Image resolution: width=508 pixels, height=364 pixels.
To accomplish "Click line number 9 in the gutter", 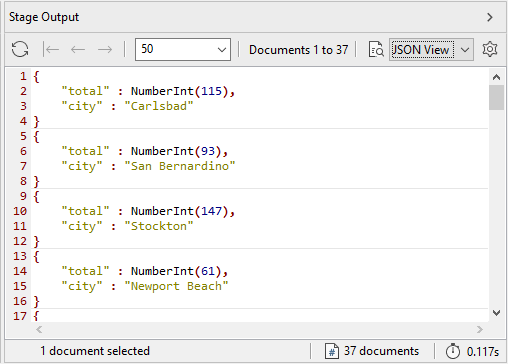I will point(23,196).
